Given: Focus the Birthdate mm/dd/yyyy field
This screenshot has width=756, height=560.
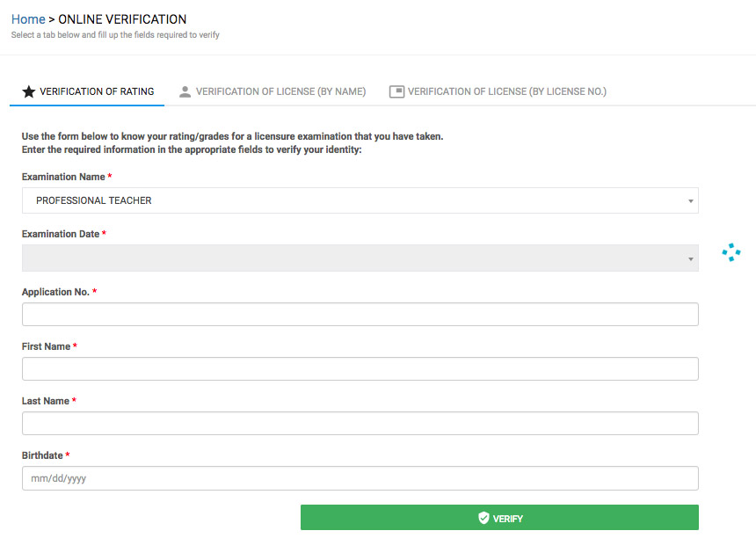Looking at the screenshot, I should pos(360,478).
